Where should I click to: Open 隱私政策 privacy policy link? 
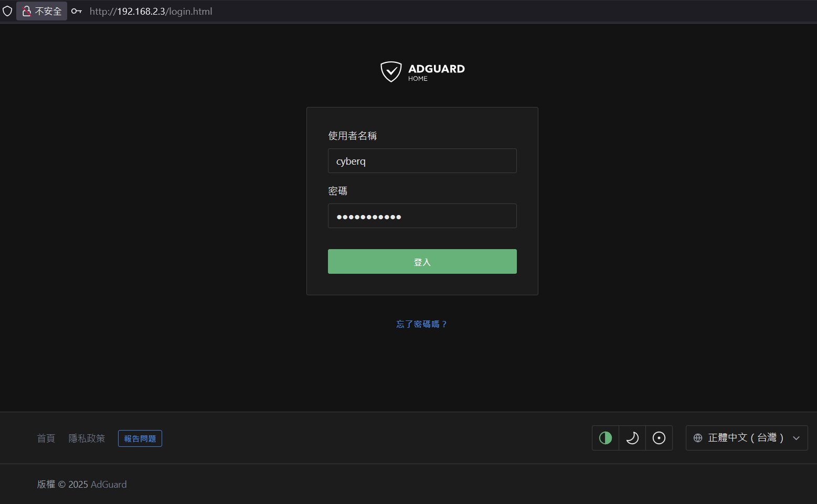87,438
